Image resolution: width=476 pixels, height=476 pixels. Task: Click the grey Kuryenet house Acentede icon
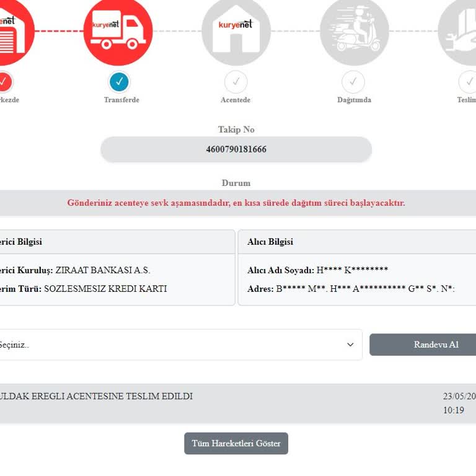click(x=236, y=31)
